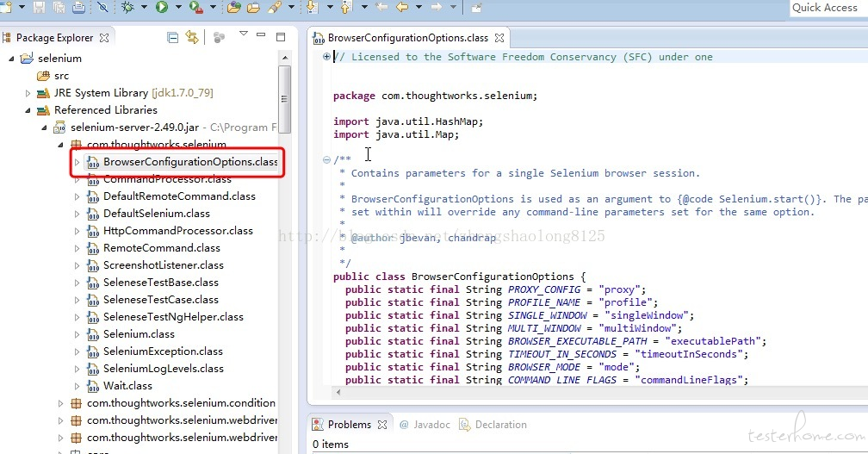Navigate Back with the yellow left arrow
Screen dimensions: 868x454
402,7
